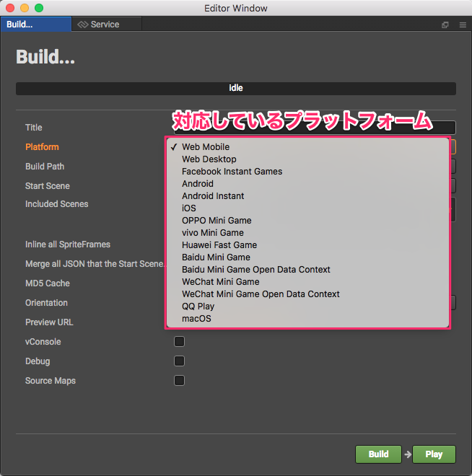
Task: Switch to the Service tab
Action: [x=107, y=25]
